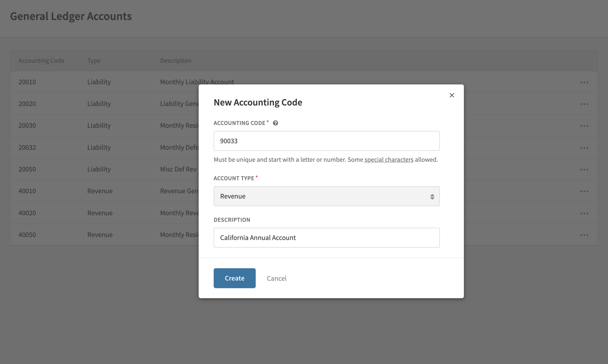Image resolution: width=608 pixels, height=364 pixels.
Task: Open actions menu for account 20020
Action: click(584, 104)
